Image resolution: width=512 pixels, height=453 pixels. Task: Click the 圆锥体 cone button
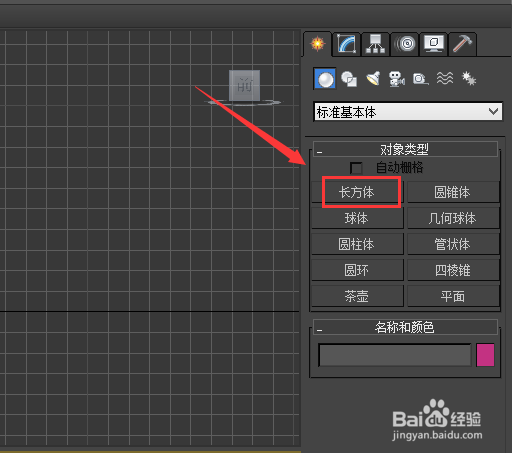(453, 192)
